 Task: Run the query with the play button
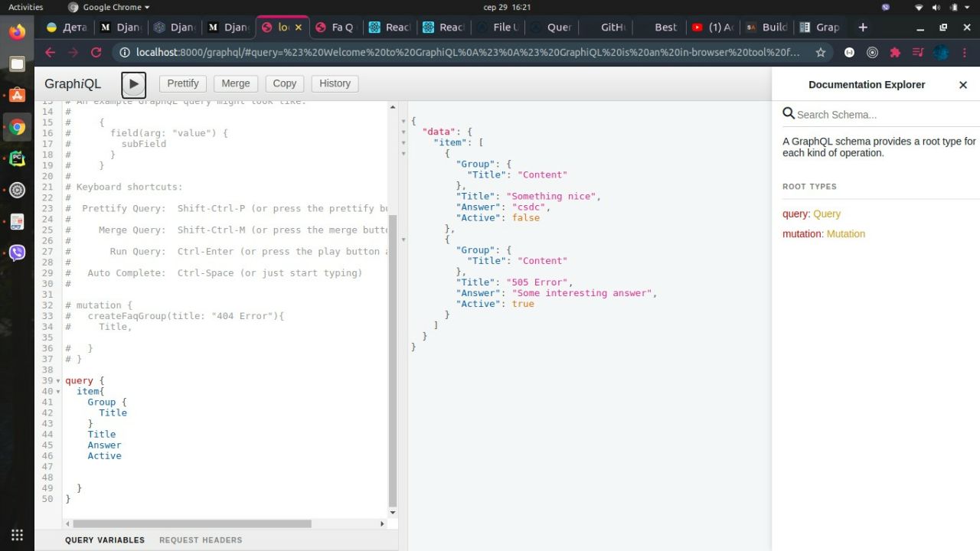click(x=133, y=84)
